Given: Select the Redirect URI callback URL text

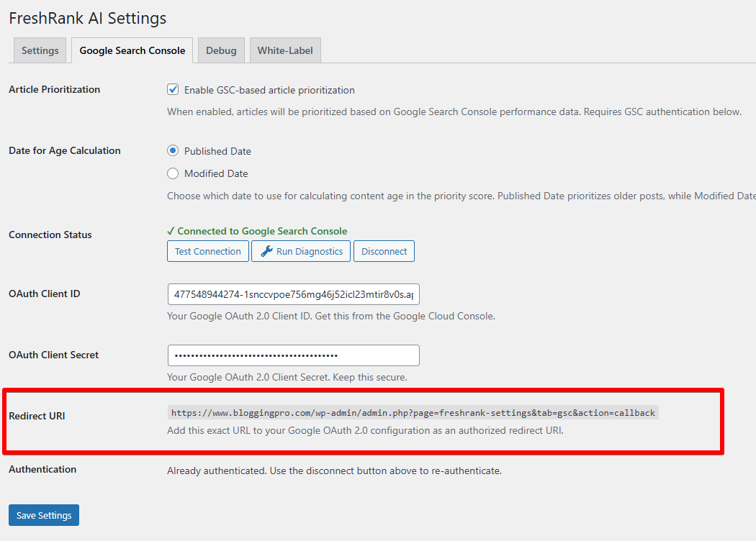Looking at the screenshot, I should click(x=413, y=413).
